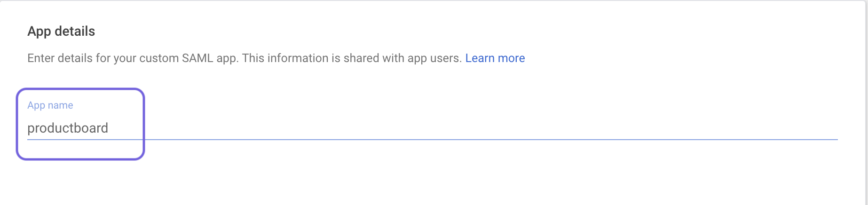Click the empty area of App name field

click(470, 128)
